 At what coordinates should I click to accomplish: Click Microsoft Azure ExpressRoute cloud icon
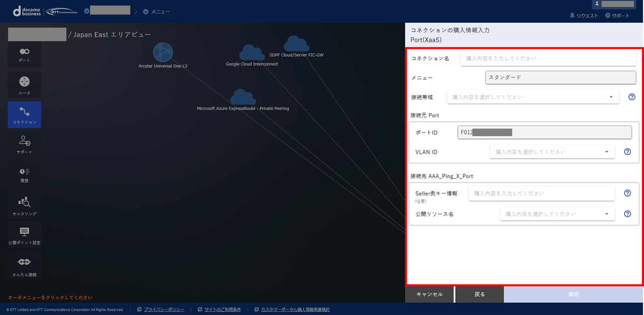tap(243, 97)
